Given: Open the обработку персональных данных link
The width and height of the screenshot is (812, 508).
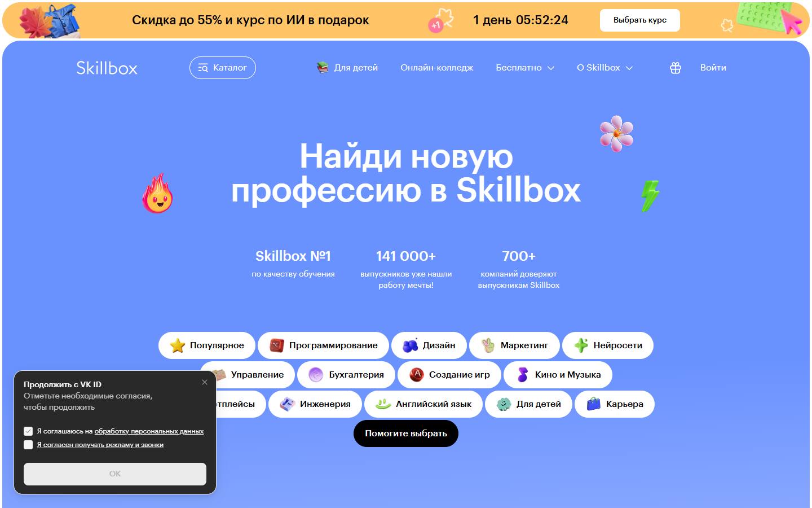Looking at the screenshot, I should (x=149, y=431).
